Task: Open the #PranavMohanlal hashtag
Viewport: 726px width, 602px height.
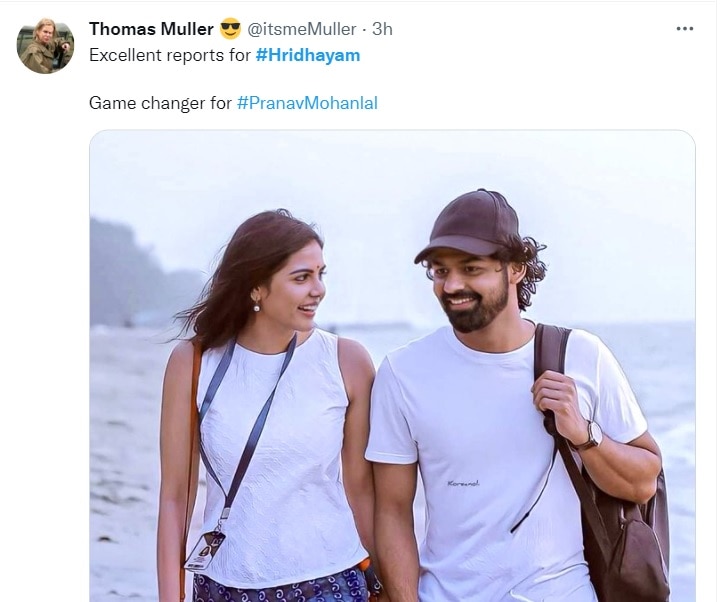Action: click(x=307, y=103)
